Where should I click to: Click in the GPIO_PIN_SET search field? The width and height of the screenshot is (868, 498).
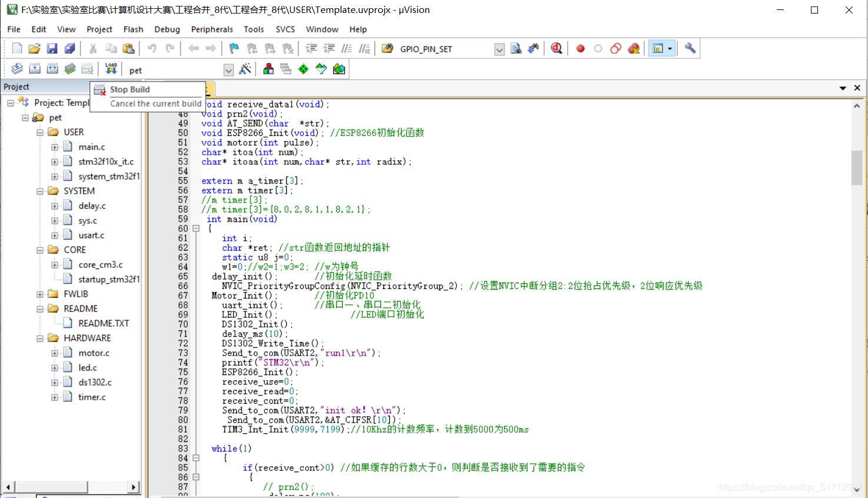(x=445, y=49)
